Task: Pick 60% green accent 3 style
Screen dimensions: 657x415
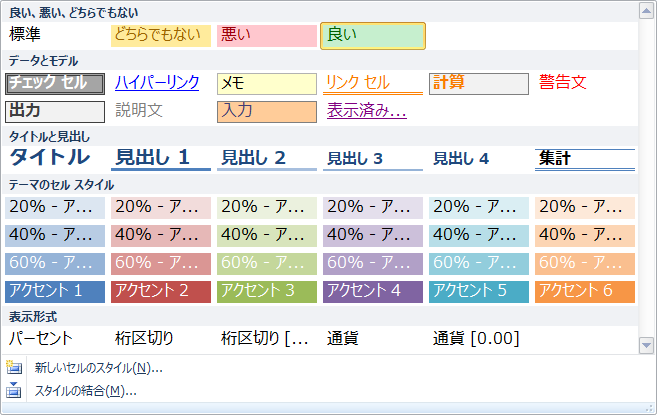Action: [x=267, y=264]
